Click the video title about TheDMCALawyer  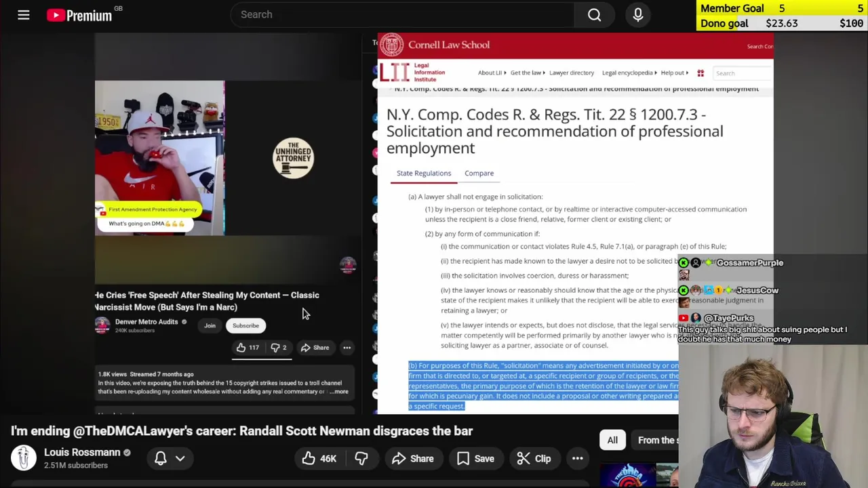pos(241,430)
